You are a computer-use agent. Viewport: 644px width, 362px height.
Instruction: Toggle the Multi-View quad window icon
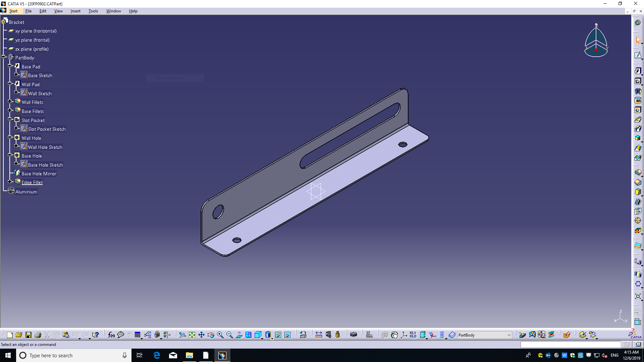click(x=249, y=335)
